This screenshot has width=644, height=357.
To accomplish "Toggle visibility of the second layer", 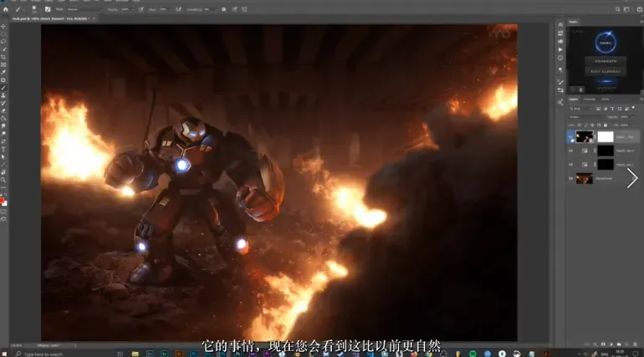I will [x=571, y=150].
